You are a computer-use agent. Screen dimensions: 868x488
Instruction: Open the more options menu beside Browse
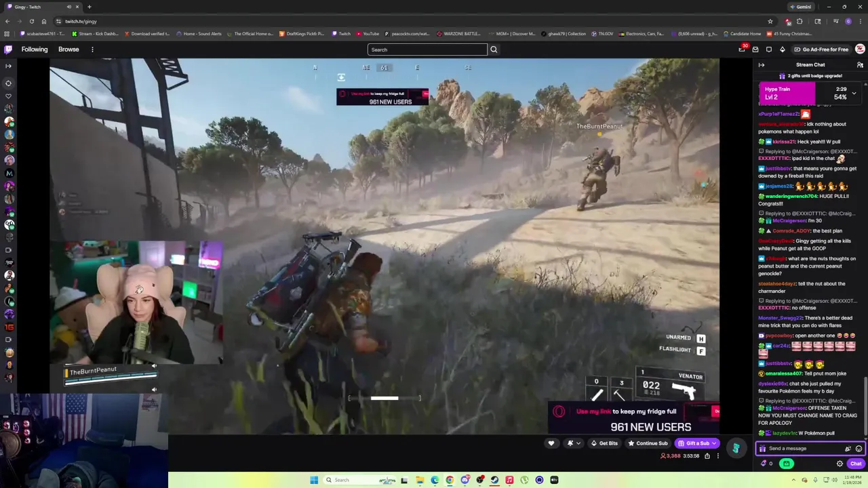pos(92,49)
